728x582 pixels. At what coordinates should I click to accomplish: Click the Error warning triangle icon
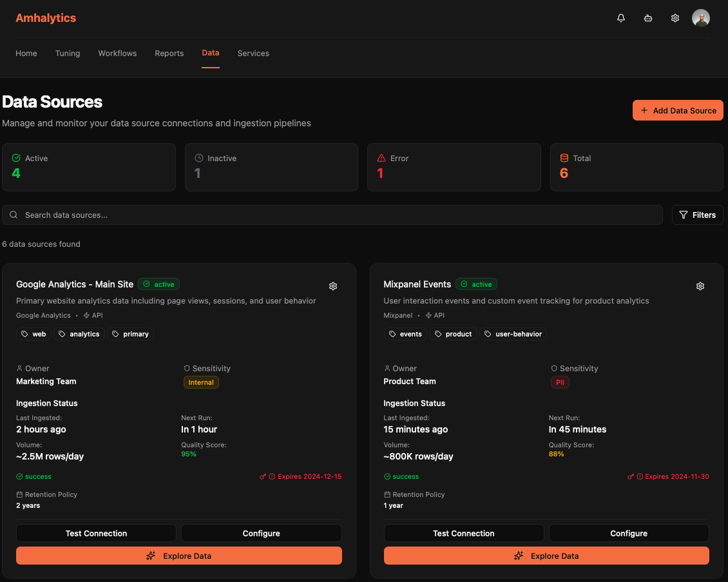click(381, 158)
